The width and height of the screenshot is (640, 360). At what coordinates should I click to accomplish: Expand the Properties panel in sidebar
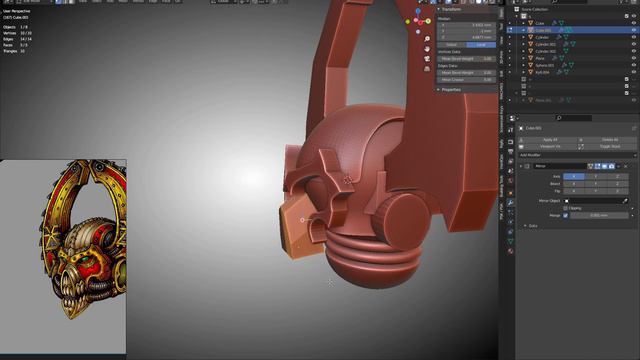tap(439, 90)
